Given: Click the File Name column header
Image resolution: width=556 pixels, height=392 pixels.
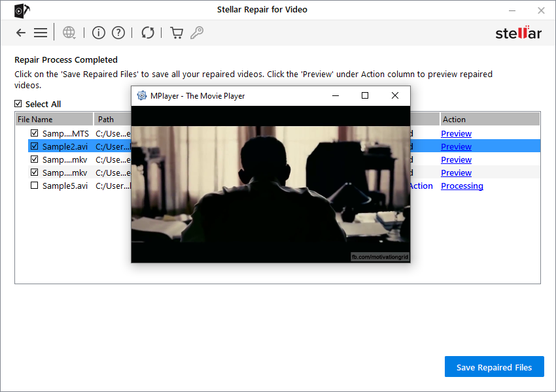Looking at the screenshot, I should tap(54, 120).
